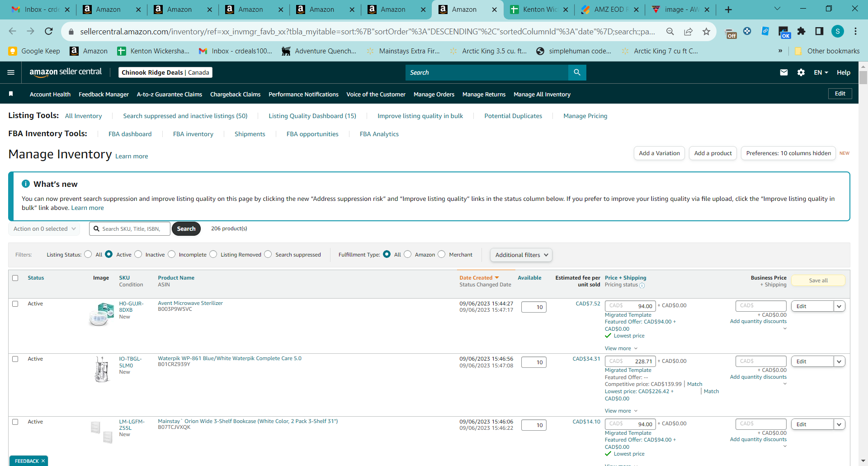The image size is (868, 466).
Task: Close the Feedback widget X
Action: point(43,461)
